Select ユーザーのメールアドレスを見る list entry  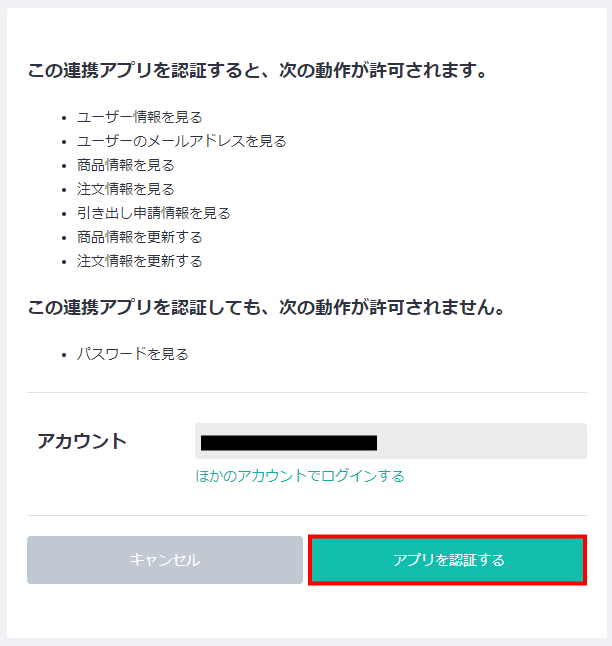(181, 141)
